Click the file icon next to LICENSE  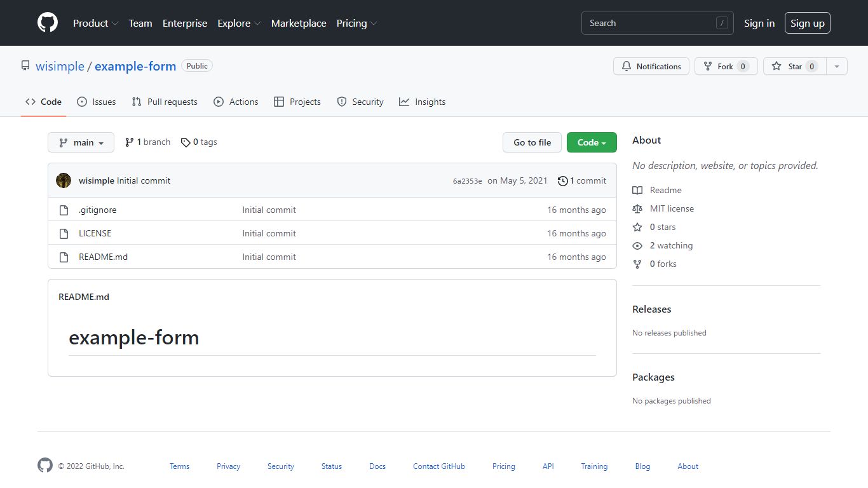64,233
